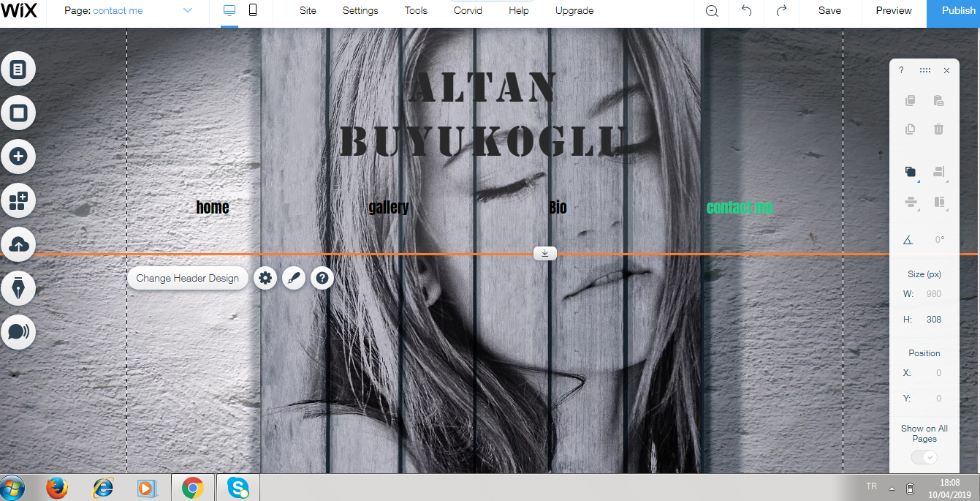
Task: Open the Corvid menu
Action: tap(468, 11)
